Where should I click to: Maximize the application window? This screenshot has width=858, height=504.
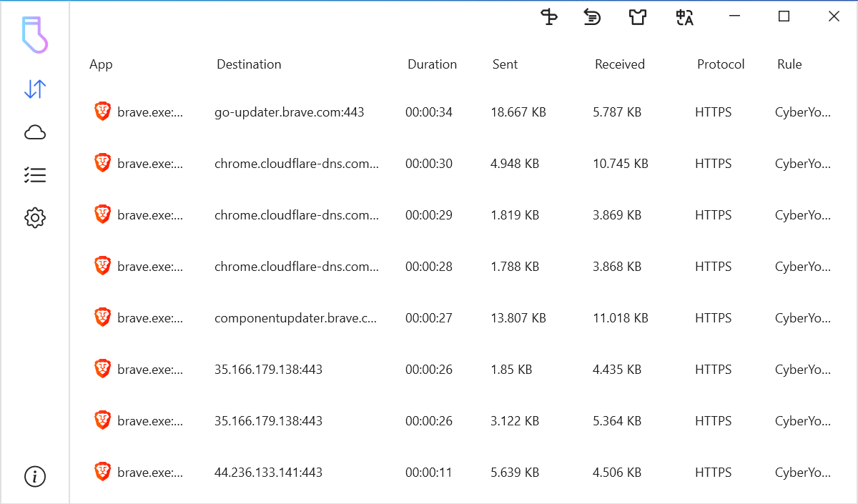pos(784,16)
